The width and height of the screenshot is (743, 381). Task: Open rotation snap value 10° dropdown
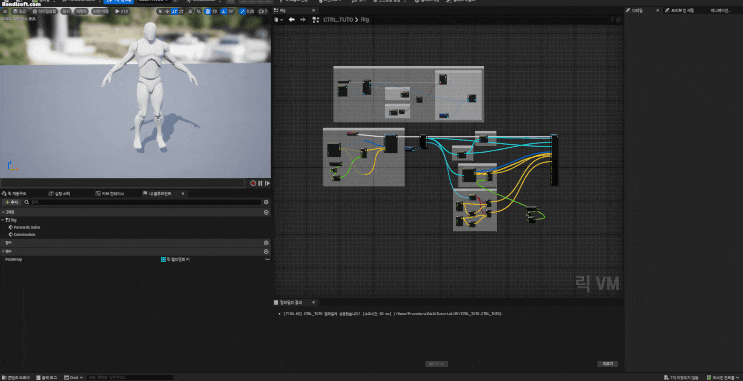231,11
